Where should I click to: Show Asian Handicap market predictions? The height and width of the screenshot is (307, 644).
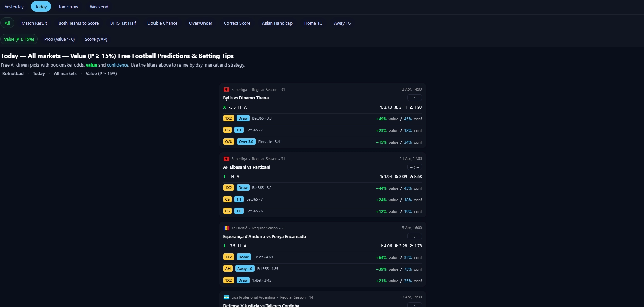tap(277, 23)
